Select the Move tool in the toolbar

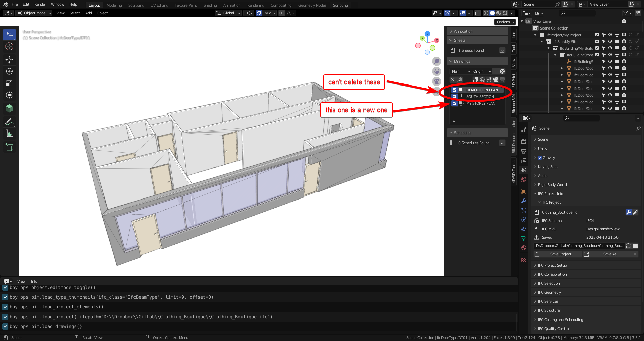coord(9,59)
